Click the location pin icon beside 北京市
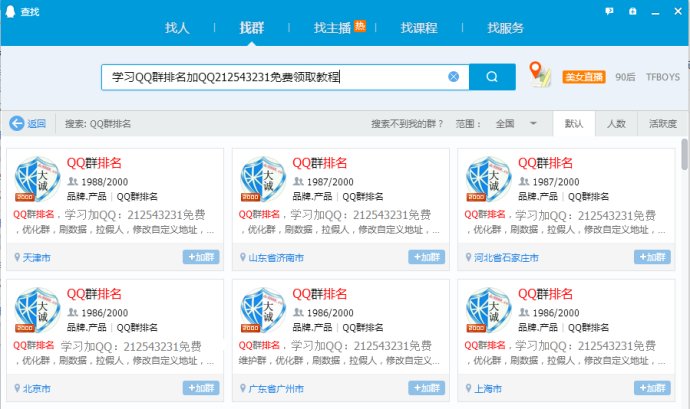The width and height of the screenshot is (690, 409). coord(17,388)
